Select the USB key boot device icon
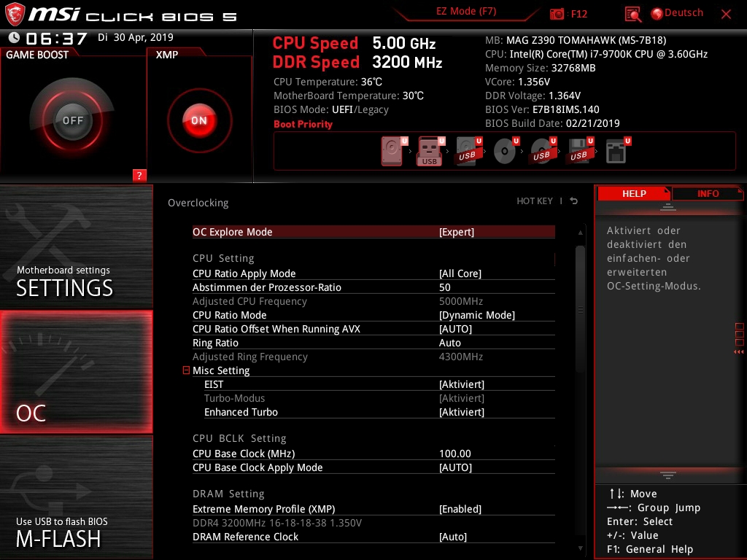747x560 pixels. click(x=430, y=151)
